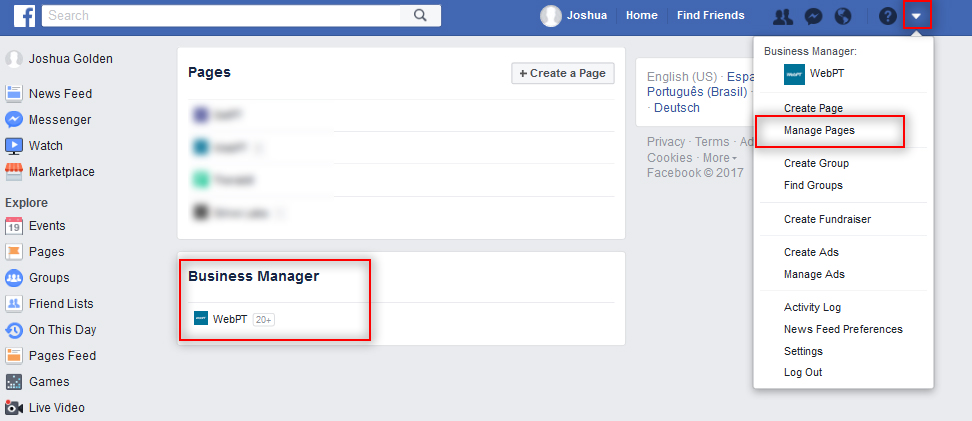Click the search magnifier button

pyautogui.click(x=420, y=16)
